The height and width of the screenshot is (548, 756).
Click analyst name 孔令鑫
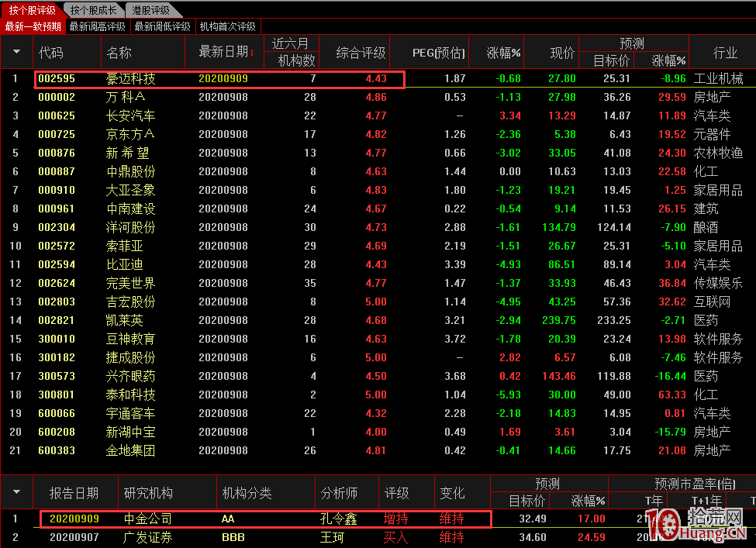(x=339, y=519)
